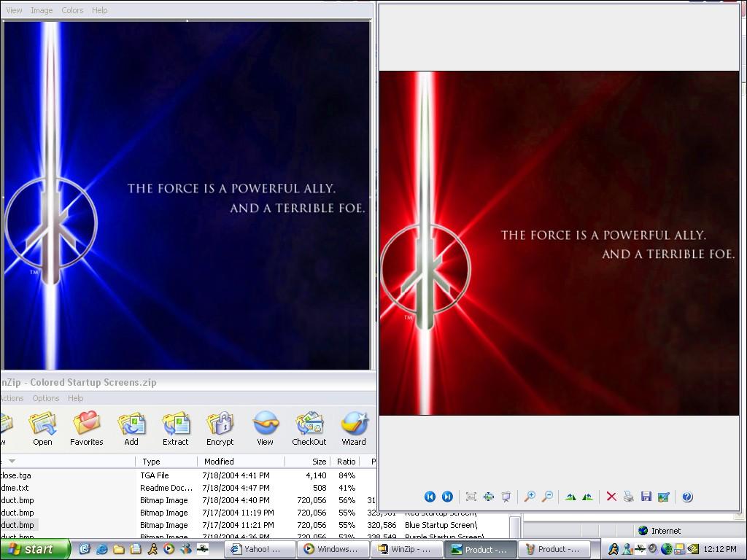The height and width of the screenshot is (560, 747).
Task: Delete the picture with the red X
Action: [611, 497]
